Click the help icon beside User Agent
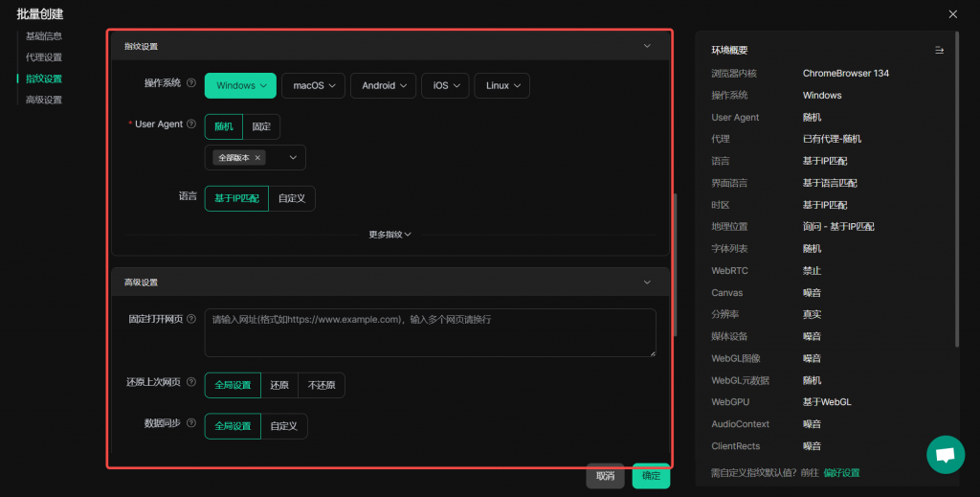Screen dimensions: 980x497 coord(191,124)
